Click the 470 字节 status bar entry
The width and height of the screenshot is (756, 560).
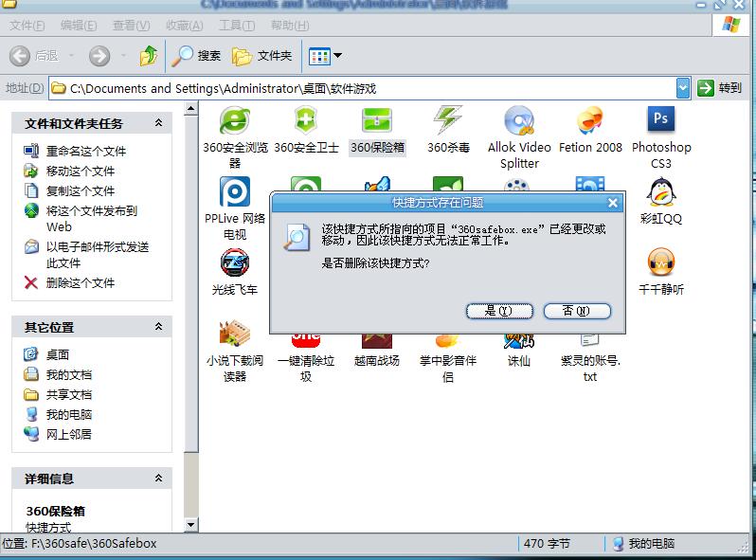(547, 544)
